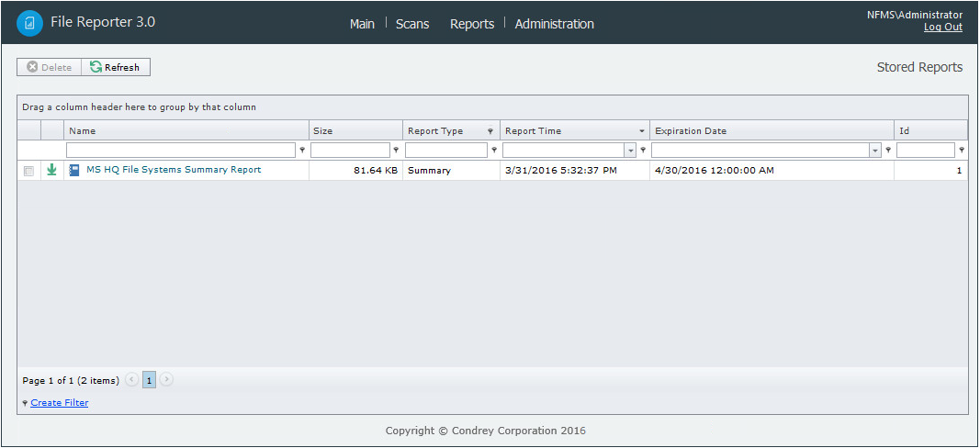Expand Report Time filter date dropdown

(x=631, y=150)
